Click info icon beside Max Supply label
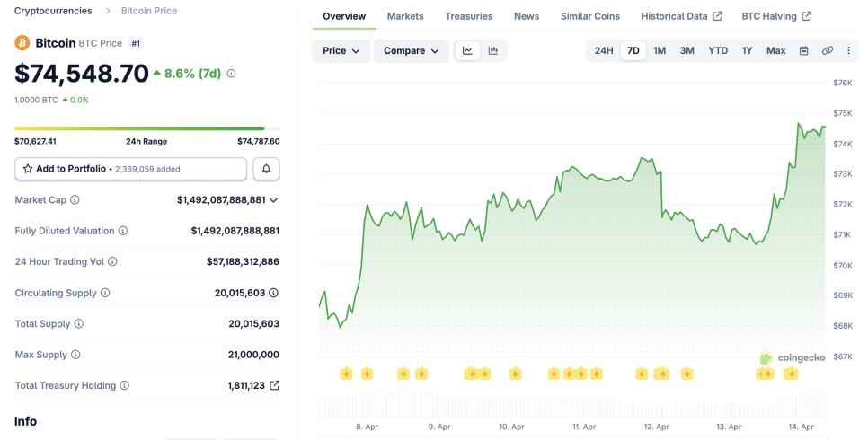Screen dimensions: 868x440 [x=75, y=355]
